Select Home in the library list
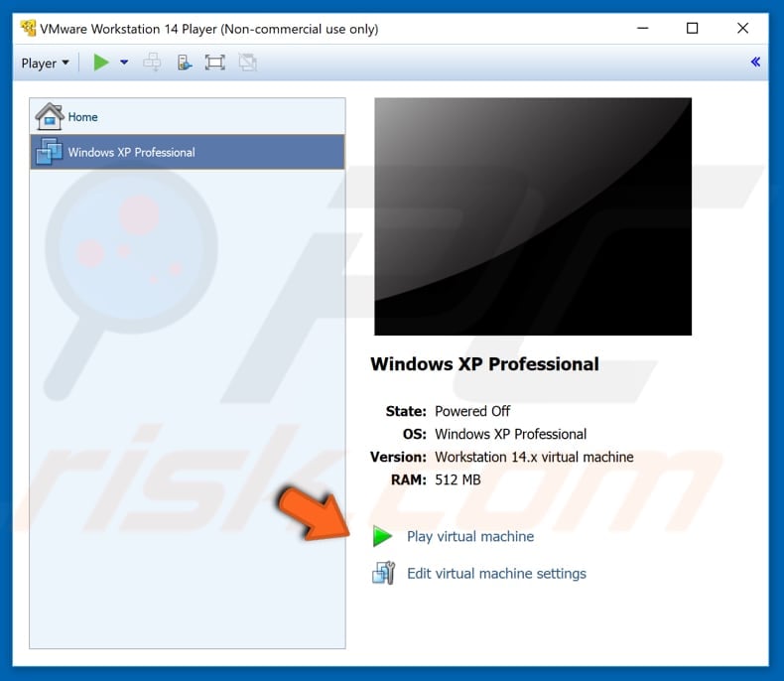784x681 pixels. click(x=188, y=116)
